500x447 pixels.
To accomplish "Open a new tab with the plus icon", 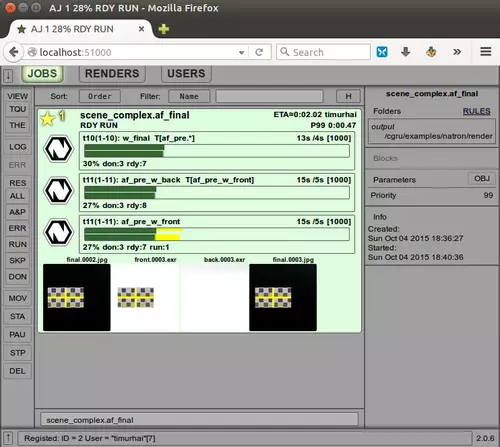I will coord(164,29).
